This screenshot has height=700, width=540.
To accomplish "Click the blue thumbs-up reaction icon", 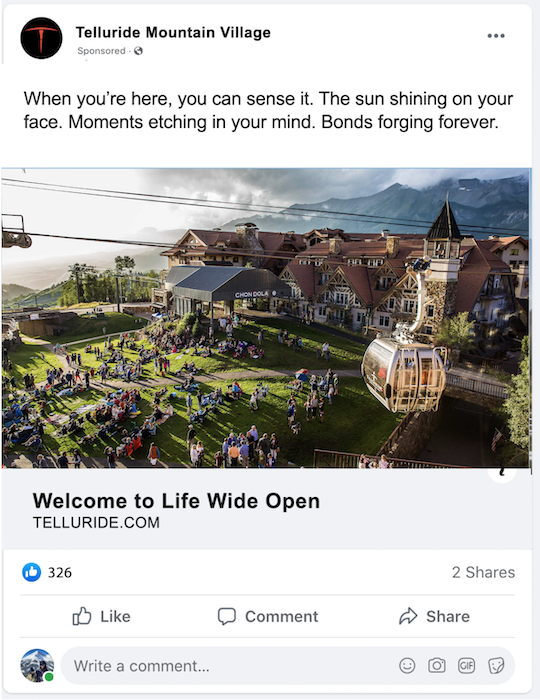I will (x=31, y=572).
